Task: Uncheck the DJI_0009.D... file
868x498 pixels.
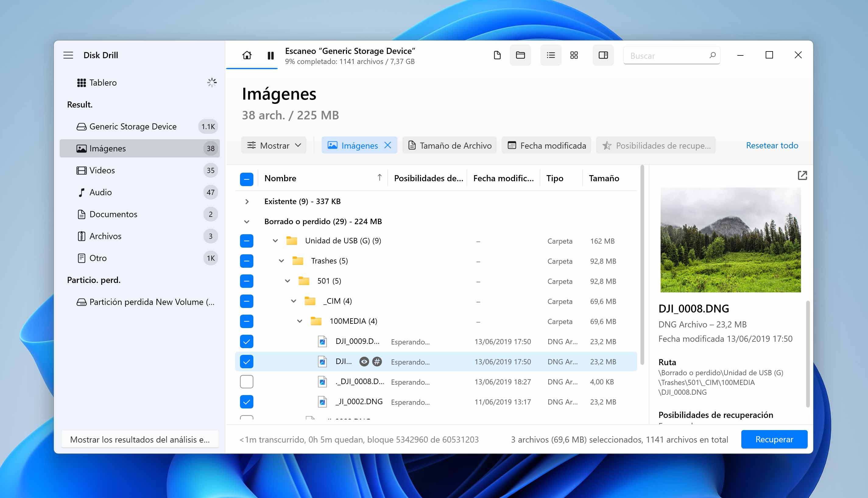Action: pyautogui.click(x=247, y=341)
